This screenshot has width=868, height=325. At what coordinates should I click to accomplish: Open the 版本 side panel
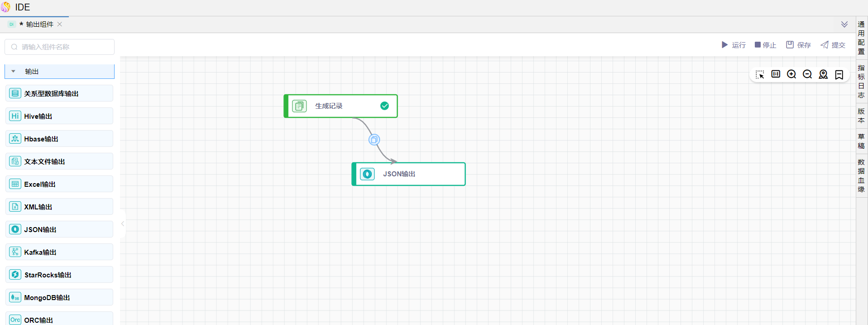coord(861,116)
